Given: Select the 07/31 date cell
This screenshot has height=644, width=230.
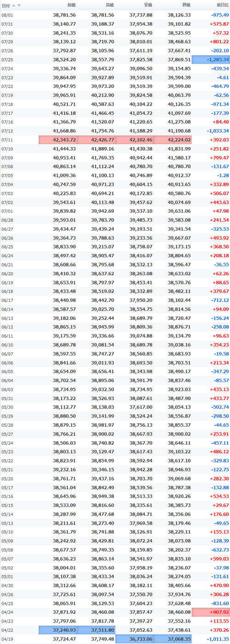Looking at the screenshot, I should pos(7,24).
